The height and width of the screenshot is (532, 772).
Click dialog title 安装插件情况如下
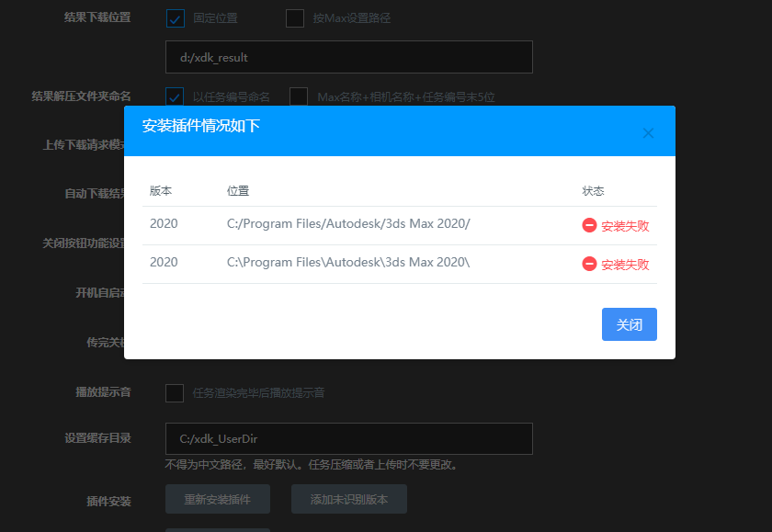point(201,126)
